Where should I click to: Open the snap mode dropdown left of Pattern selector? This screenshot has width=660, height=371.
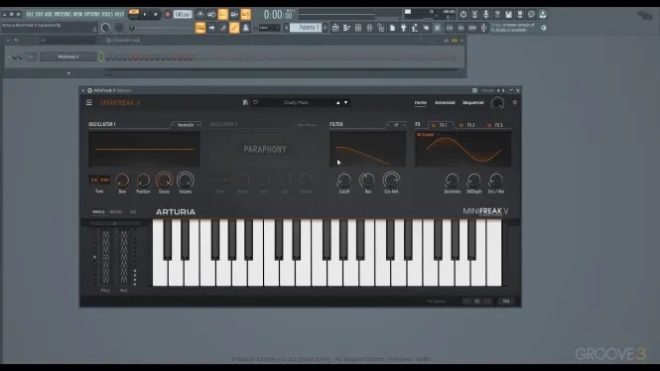(269, 28)
